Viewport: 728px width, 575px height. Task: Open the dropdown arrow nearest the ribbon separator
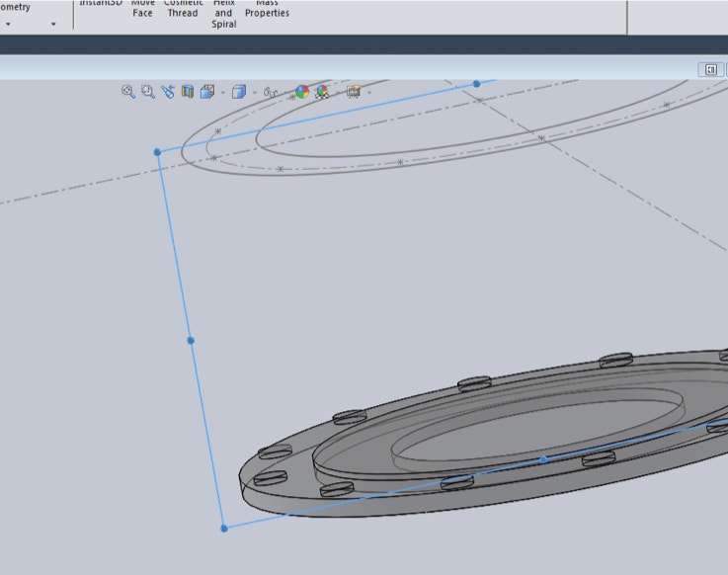coord(53,24)
